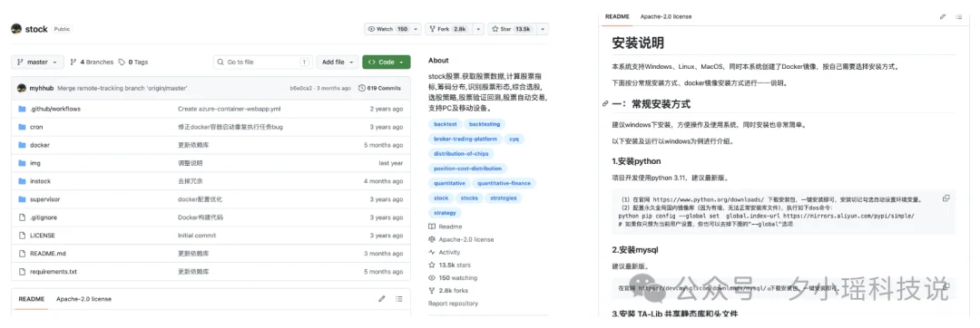Click Report repository link
980x328 pixels.
click(x=453, y=304)
